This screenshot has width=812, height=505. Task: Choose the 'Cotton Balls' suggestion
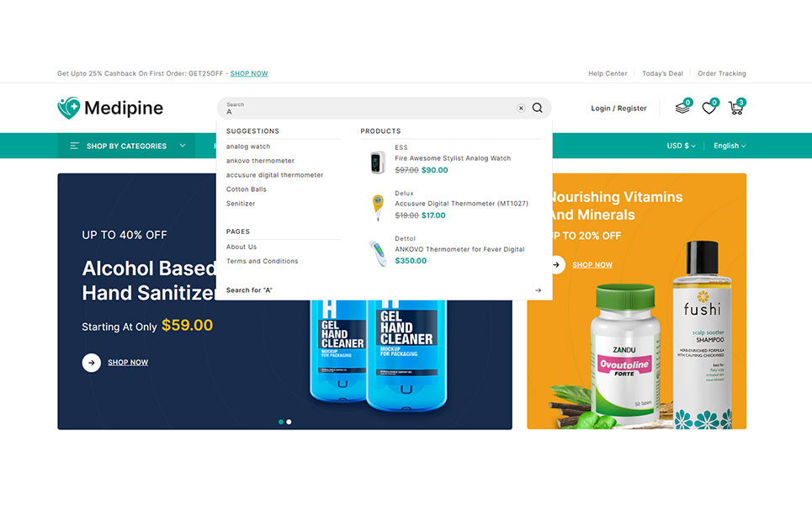246,189
